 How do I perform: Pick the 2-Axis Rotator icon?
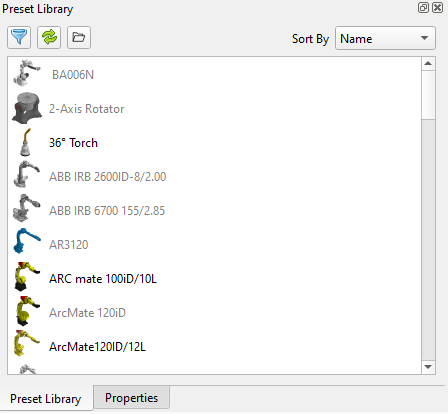coord(27,109)
